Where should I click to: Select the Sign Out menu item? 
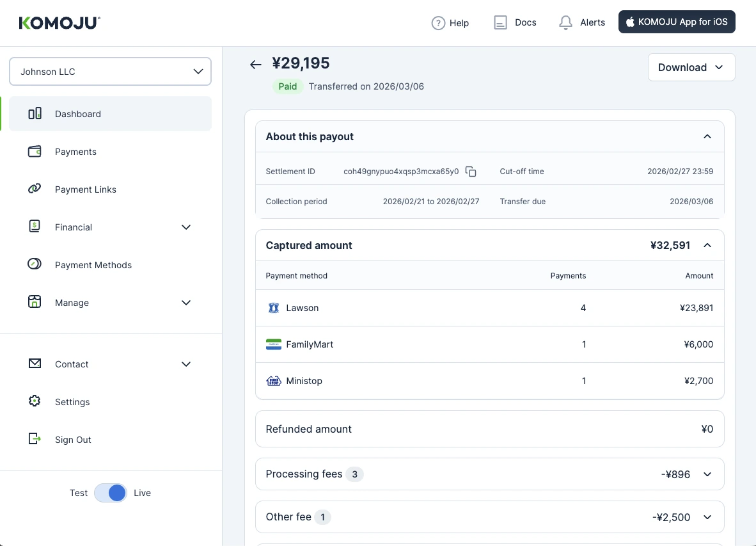click(111, 439)
